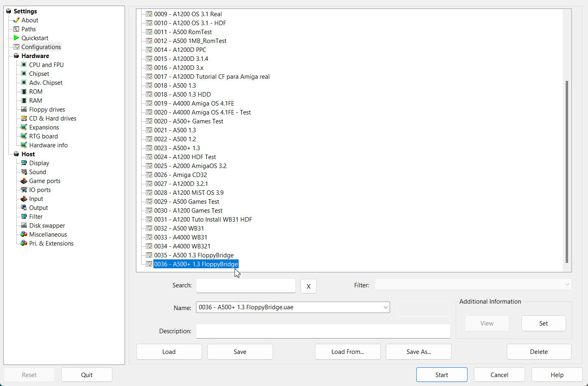
Task: Click the Display monitor icon
Action: (x=24, y=163)
